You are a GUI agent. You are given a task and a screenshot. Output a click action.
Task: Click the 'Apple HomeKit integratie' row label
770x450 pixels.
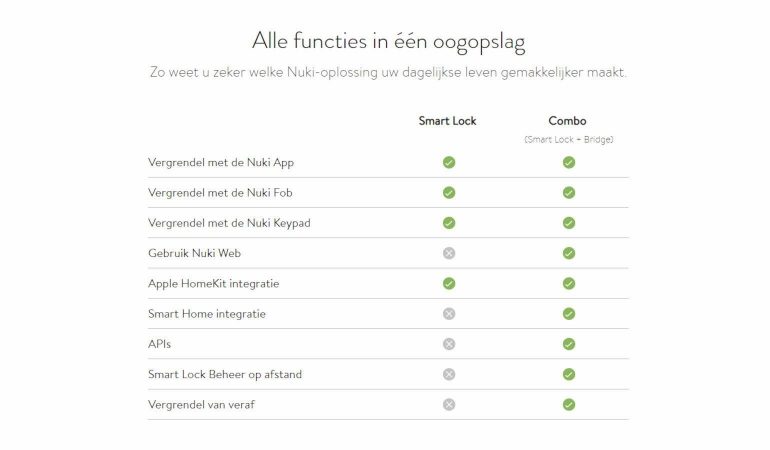tap(214, 284)
